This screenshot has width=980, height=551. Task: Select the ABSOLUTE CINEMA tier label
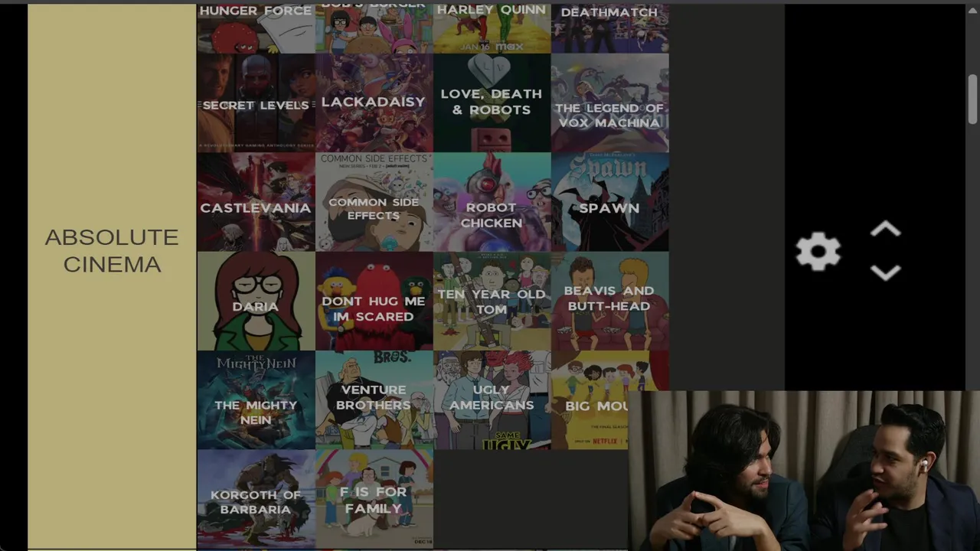point(112,251)
